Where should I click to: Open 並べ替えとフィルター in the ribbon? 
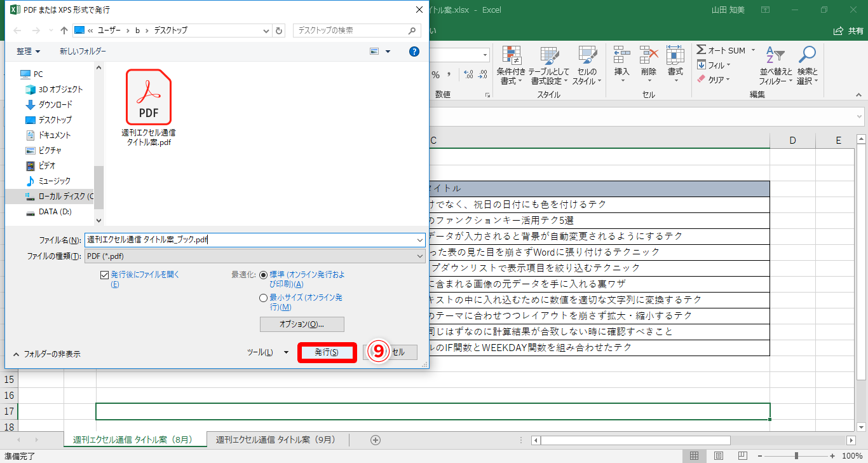click(x=776, y=66)
